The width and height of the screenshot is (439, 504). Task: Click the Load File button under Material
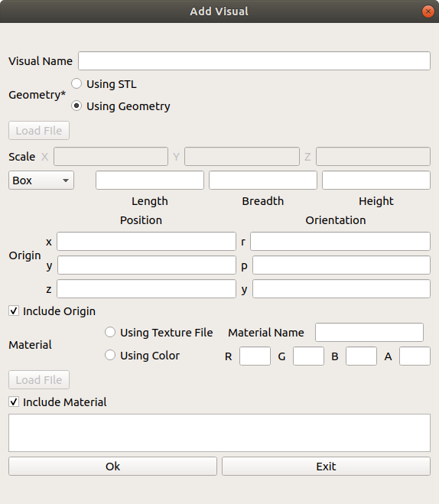39,380
